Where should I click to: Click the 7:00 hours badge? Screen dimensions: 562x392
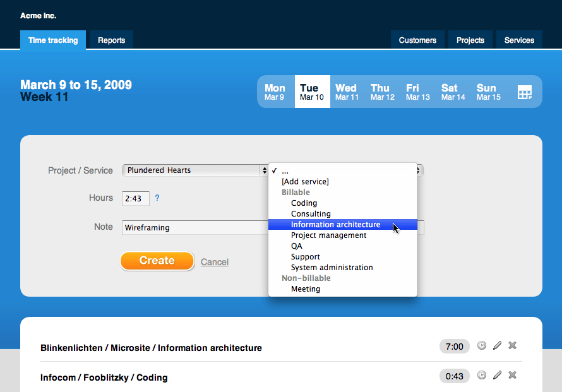tap(455, 347)
